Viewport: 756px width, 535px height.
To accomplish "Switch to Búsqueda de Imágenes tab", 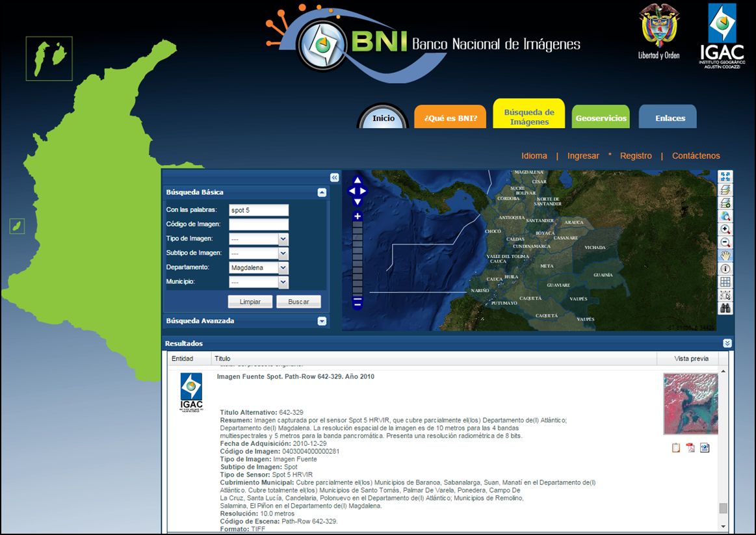I will pos(529,114).
